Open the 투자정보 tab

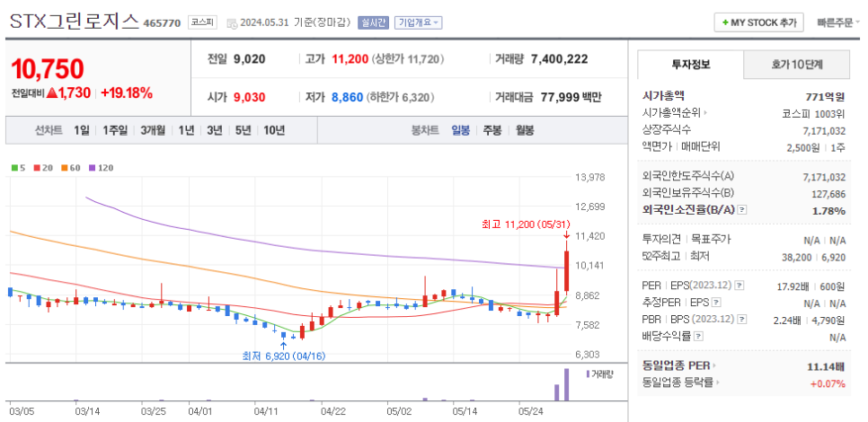[x=690, y=65]
